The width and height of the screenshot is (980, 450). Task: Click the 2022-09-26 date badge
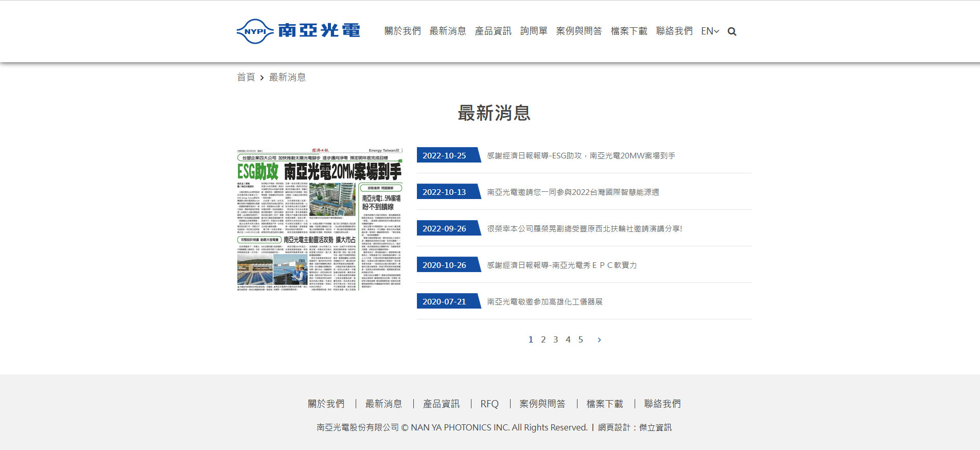tap(448, 228)
